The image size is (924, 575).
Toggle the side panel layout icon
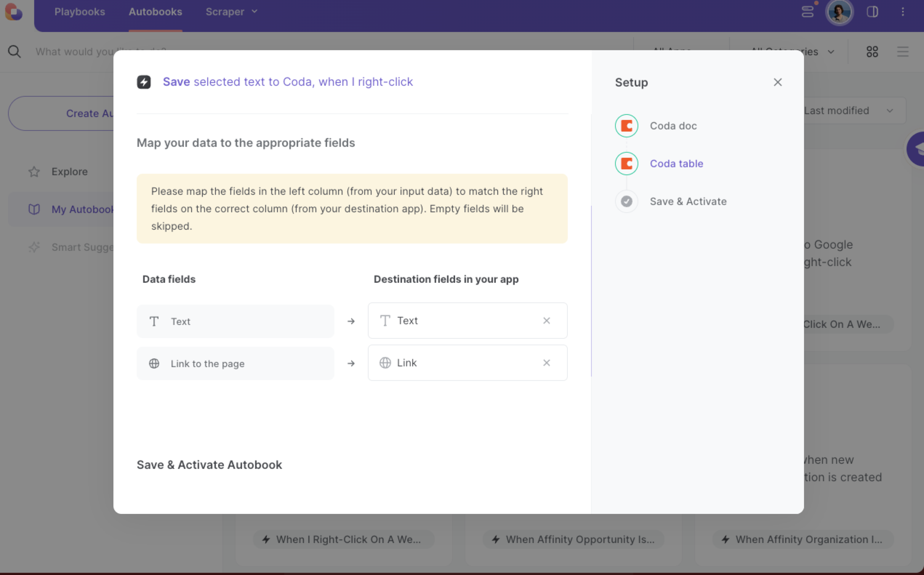click(x=873, y=12)
